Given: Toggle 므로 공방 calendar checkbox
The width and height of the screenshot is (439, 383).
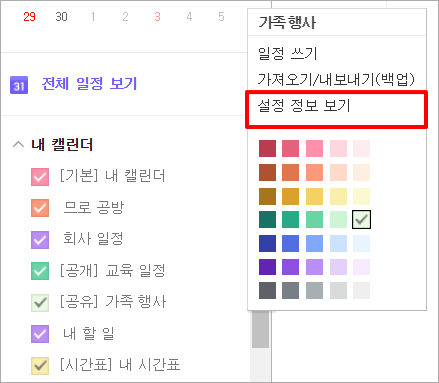Looking at the screenshot, I should coord(40,208).
